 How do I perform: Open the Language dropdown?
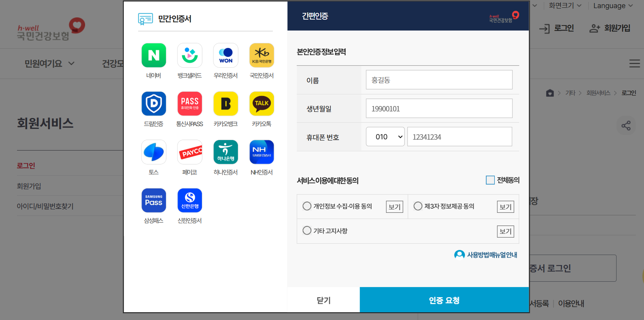[613, 6]
